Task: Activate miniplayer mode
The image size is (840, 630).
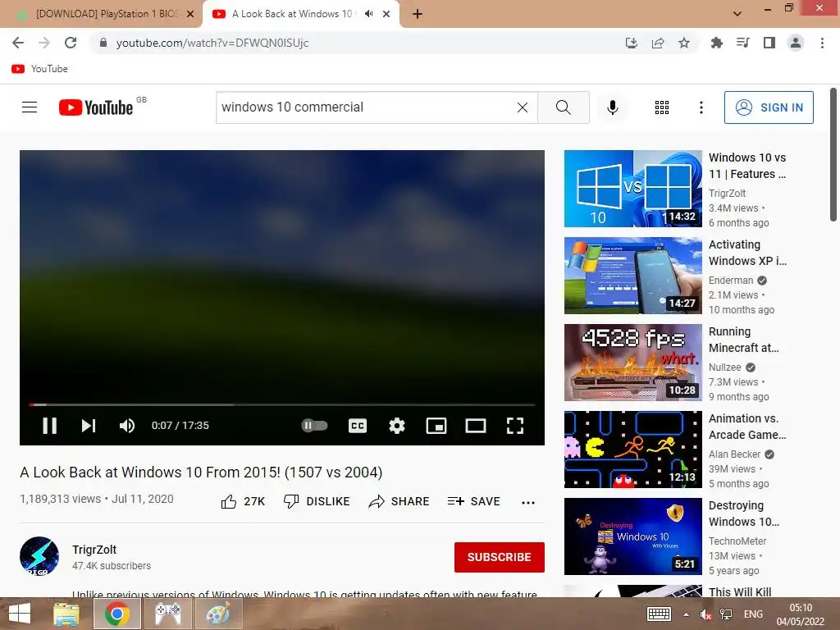Action: click(436, 426)
